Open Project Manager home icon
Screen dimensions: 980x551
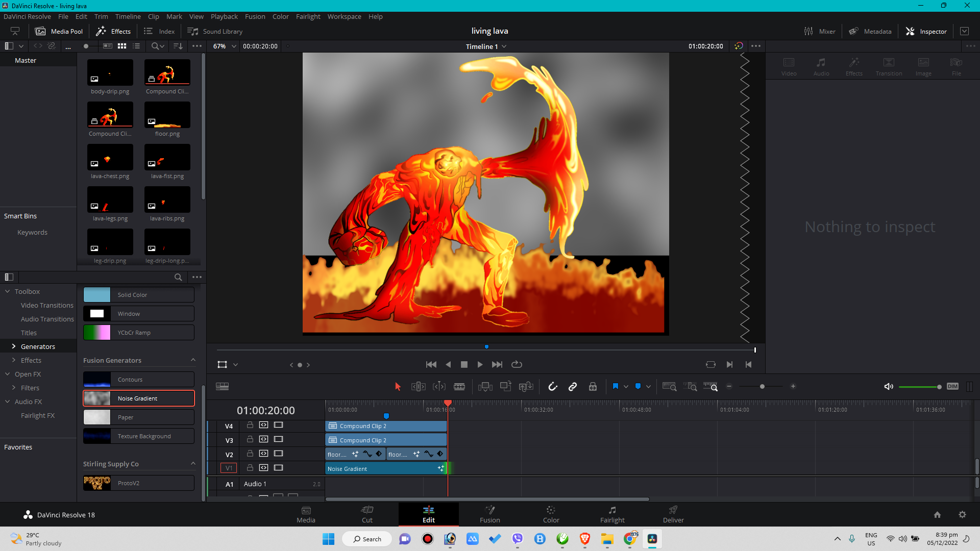pos(937,515)
